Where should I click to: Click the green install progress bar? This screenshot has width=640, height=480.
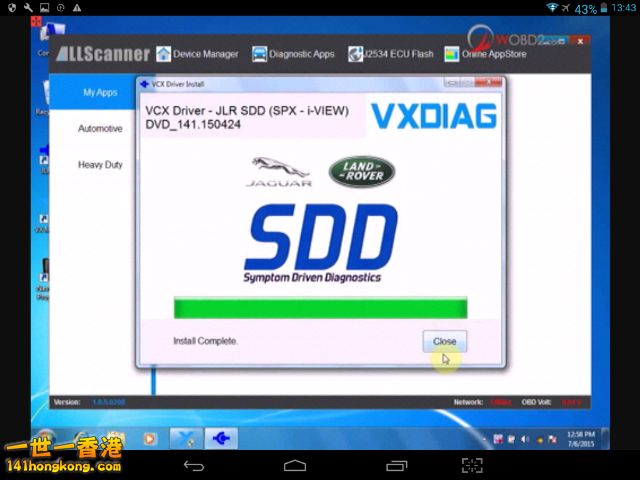click(320, 308)
